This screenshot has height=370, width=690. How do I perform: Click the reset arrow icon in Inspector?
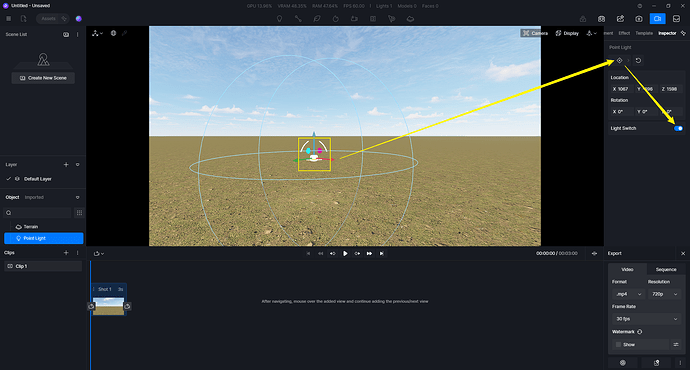pos(638,60)
